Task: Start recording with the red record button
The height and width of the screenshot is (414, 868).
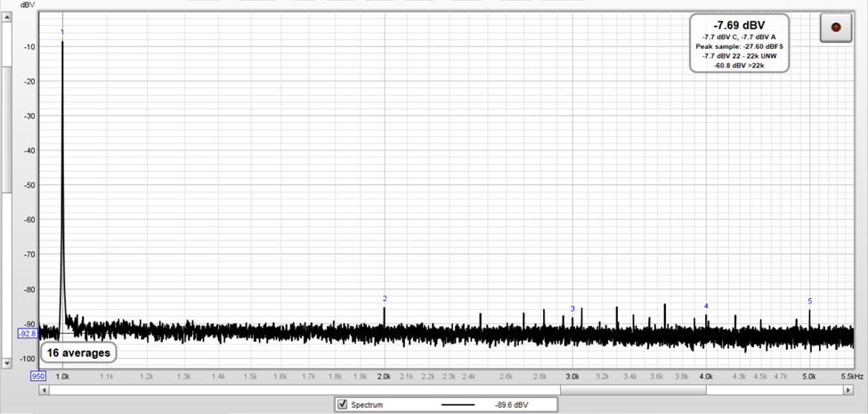Action: [x=835, y=28]
